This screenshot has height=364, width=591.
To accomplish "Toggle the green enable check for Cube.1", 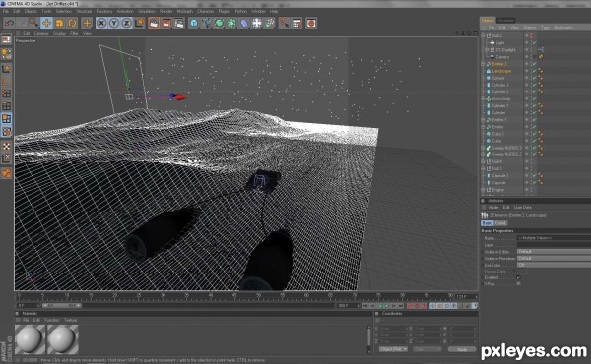I will coord(534,134).
